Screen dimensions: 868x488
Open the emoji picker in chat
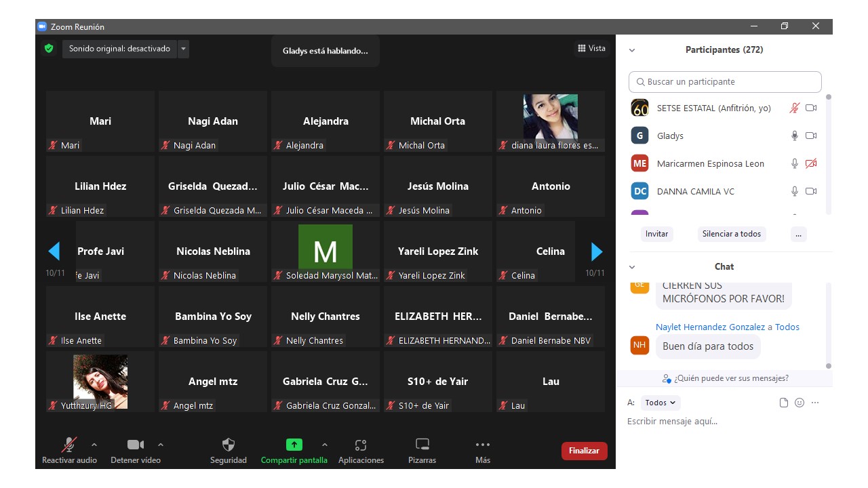(x=800, y=403)
